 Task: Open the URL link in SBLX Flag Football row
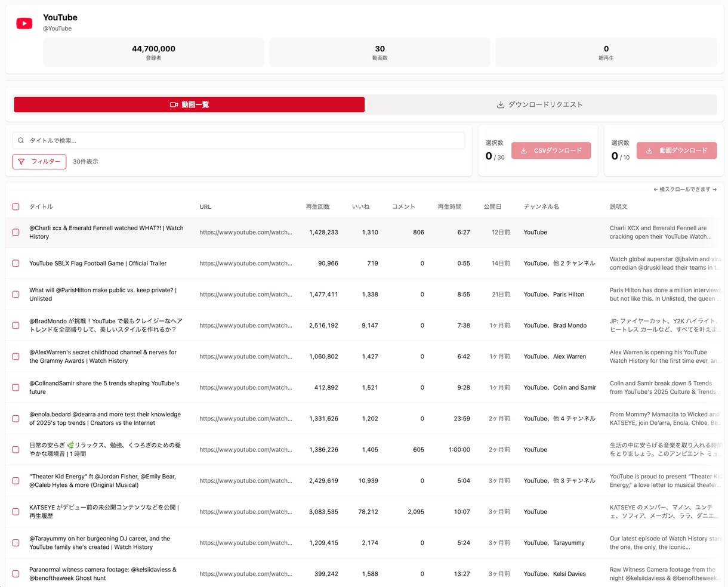tap(246, 264)
